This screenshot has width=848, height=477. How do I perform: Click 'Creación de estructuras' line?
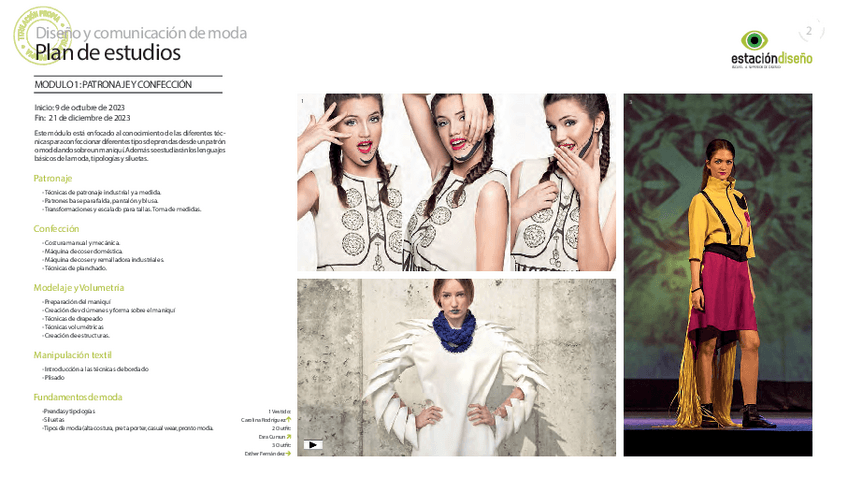(x=76, y=336)
